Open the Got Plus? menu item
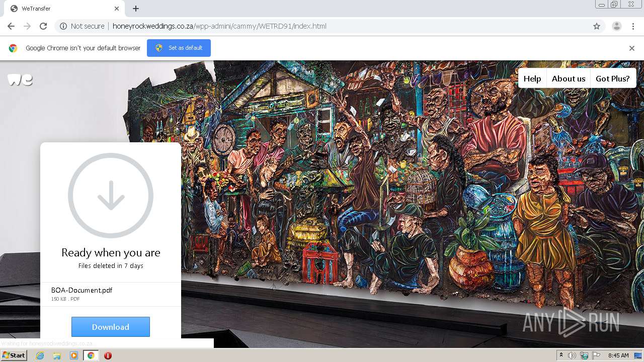Screen dimensions: 644x362 [x=613, y=78]
